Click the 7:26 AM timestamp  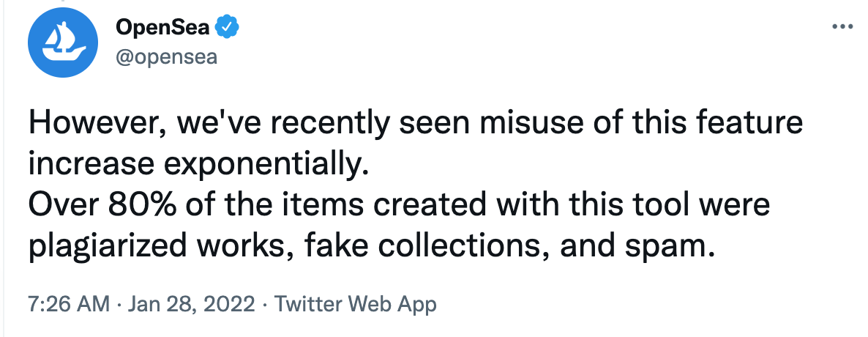(x=70, y=303)
